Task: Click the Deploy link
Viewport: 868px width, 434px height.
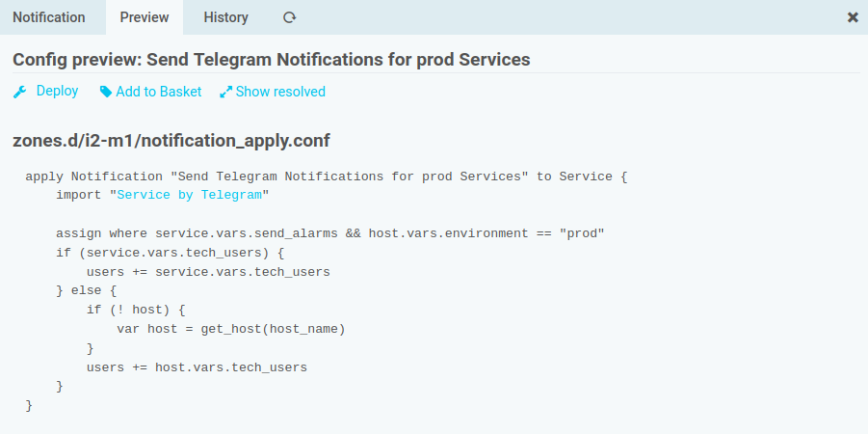Action: (x=57, y=91)
